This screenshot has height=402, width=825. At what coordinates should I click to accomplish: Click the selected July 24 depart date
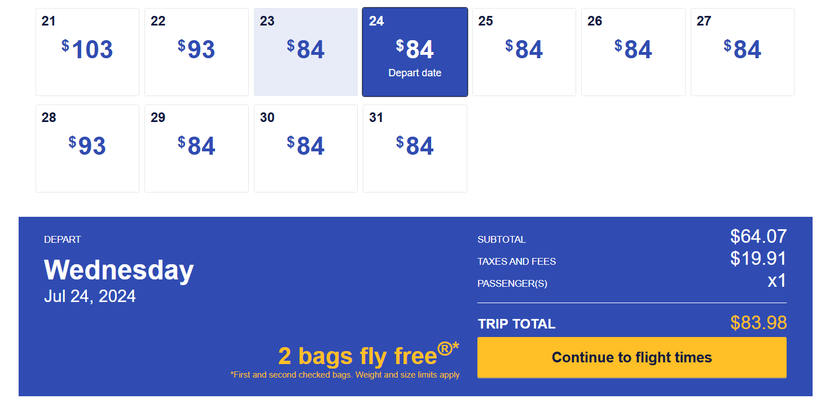point(414,52)
